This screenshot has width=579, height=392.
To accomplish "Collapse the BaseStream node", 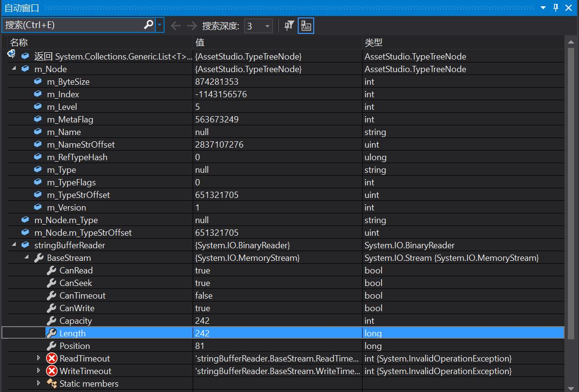I will tap(27, 257).
